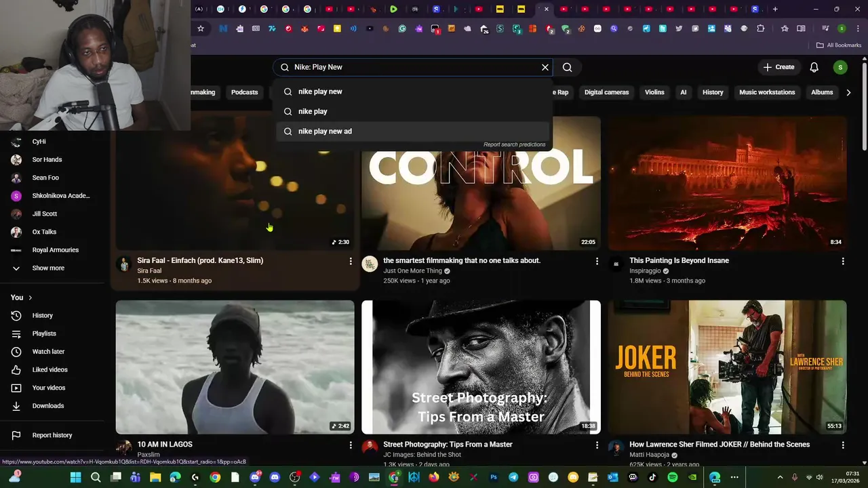Open the Chrome extensions puzzle icon
Image resolution: width=868 pixels, height=488 pixels.
[760, 28]
